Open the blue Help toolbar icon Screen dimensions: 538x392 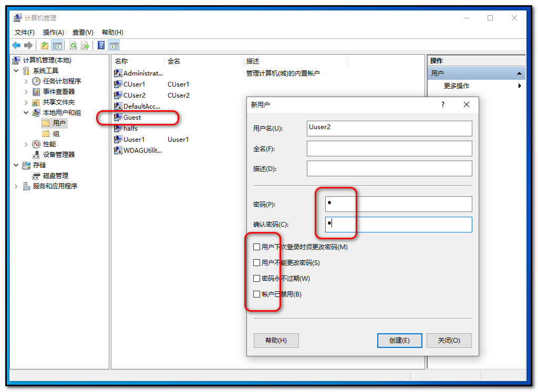[101, 46]
